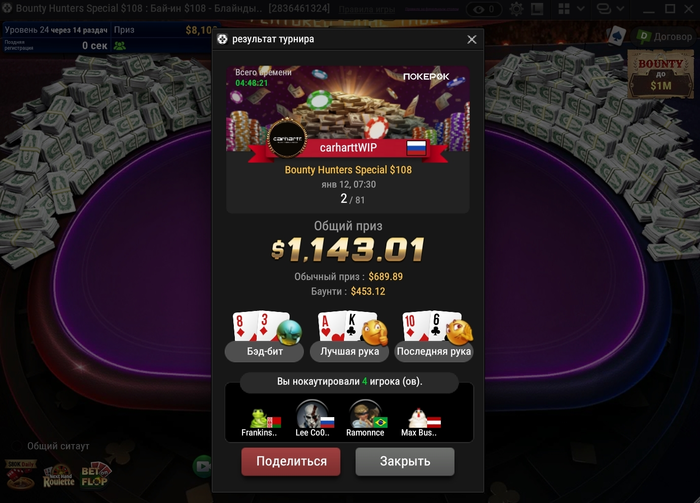The width and height of the screenshot is (700, 503).
Task: Enable the Общий ситаут radio option
Action: click(x=17, y=446)
